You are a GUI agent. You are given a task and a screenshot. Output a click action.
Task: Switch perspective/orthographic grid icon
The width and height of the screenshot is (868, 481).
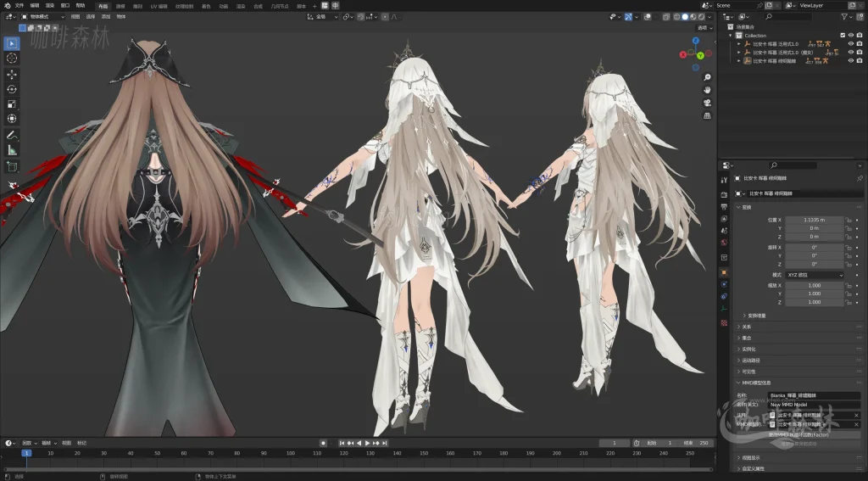(x=707, y=115)
